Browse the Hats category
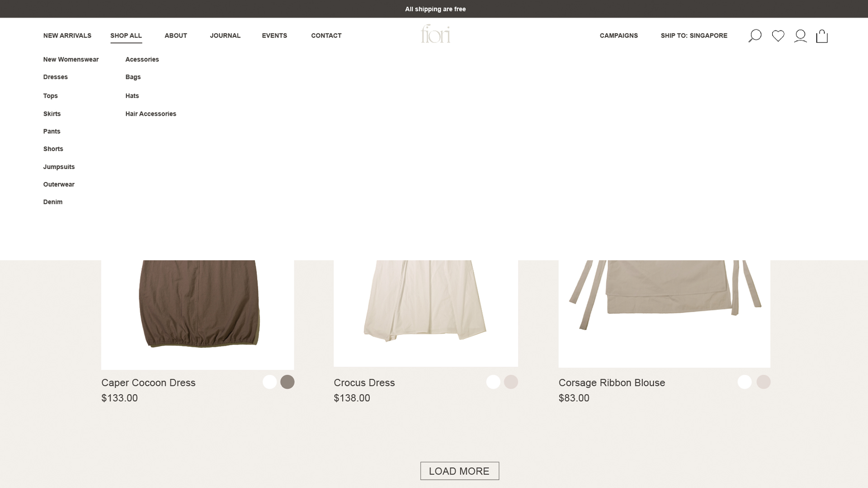 (132, 96)
